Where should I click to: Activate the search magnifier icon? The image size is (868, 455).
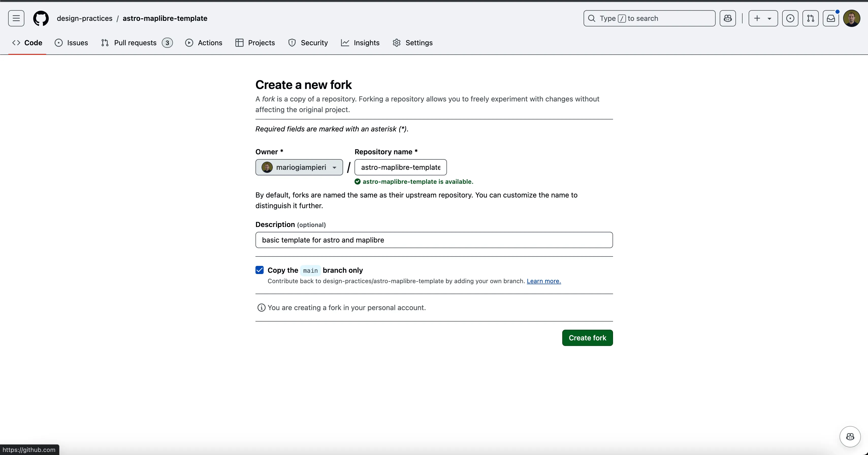coord(591,18)
